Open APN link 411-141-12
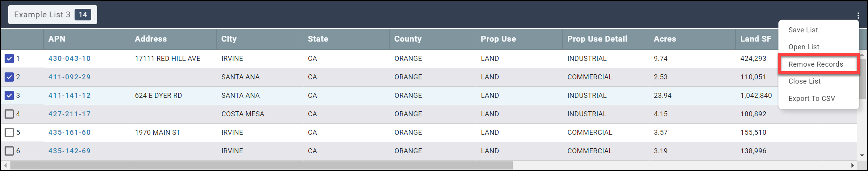Screen dimensions: 868x171 pyautogui.click(x=70, y=96)
